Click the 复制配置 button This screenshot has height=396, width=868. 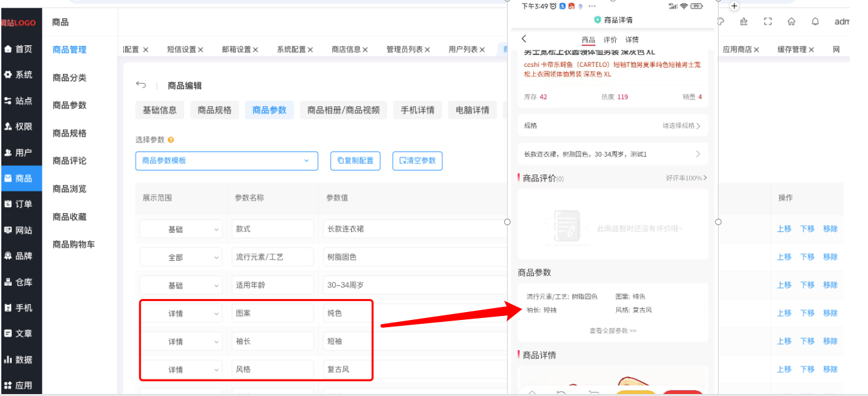click(355, 161)
